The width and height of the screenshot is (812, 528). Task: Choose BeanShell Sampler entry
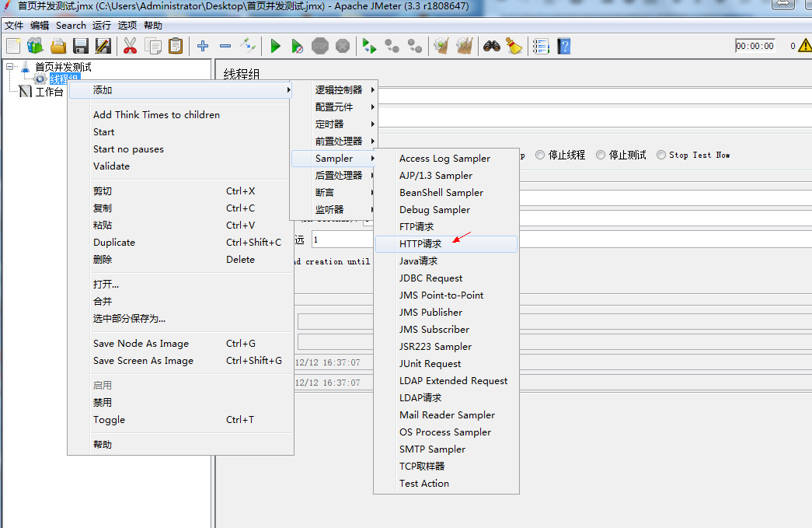(446, 192)
